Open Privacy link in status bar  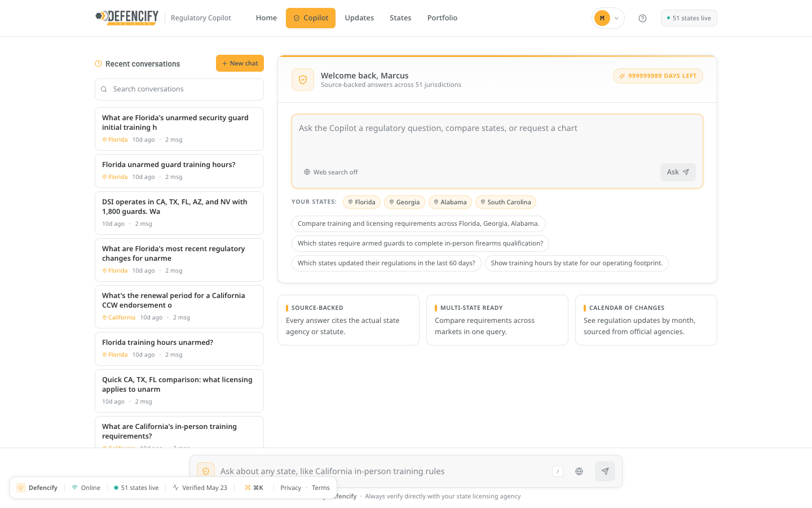(291, 488)
